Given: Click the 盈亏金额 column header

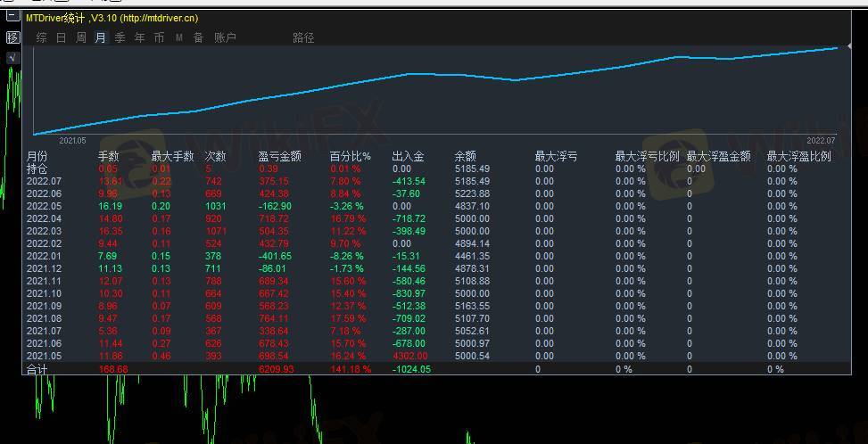Looking at the screenshot, I should tap(279, 157).
